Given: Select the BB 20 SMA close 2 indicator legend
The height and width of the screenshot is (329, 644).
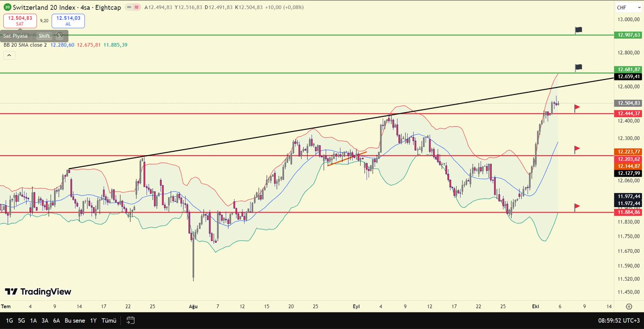Looking at the screenshot, I should pos(25,46).
